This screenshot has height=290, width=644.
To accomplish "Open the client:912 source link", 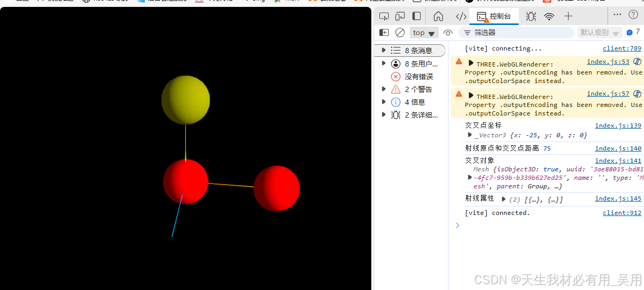I will pyautogui.click(x=622, y=213).
